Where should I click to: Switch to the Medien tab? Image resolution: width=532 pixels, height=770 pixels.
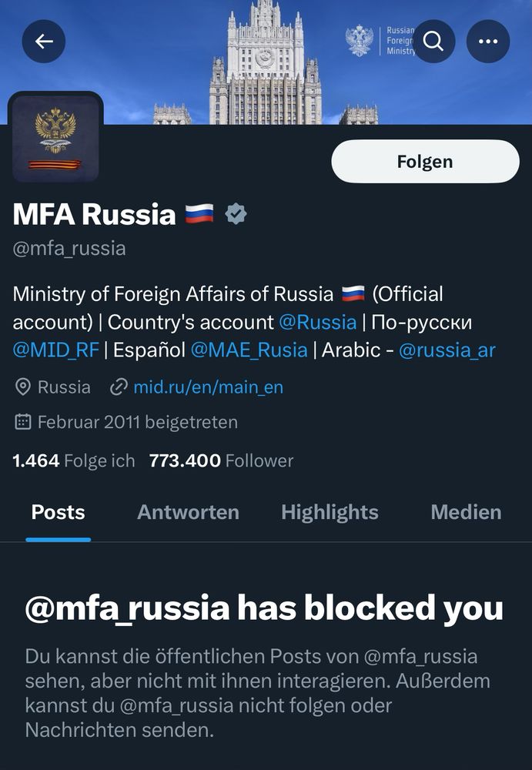(x=467, y=512)
